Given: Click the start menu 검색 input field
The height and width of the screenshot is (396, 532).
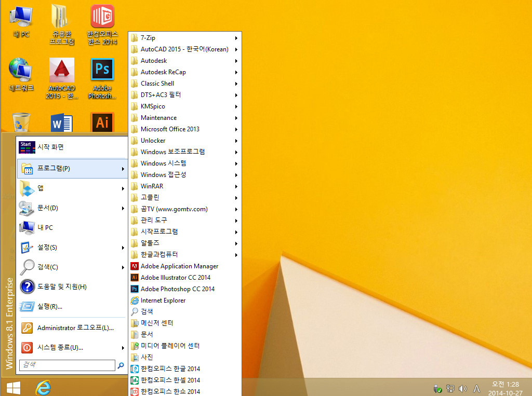Looking at the screenshot, I should tap(67, 365).
